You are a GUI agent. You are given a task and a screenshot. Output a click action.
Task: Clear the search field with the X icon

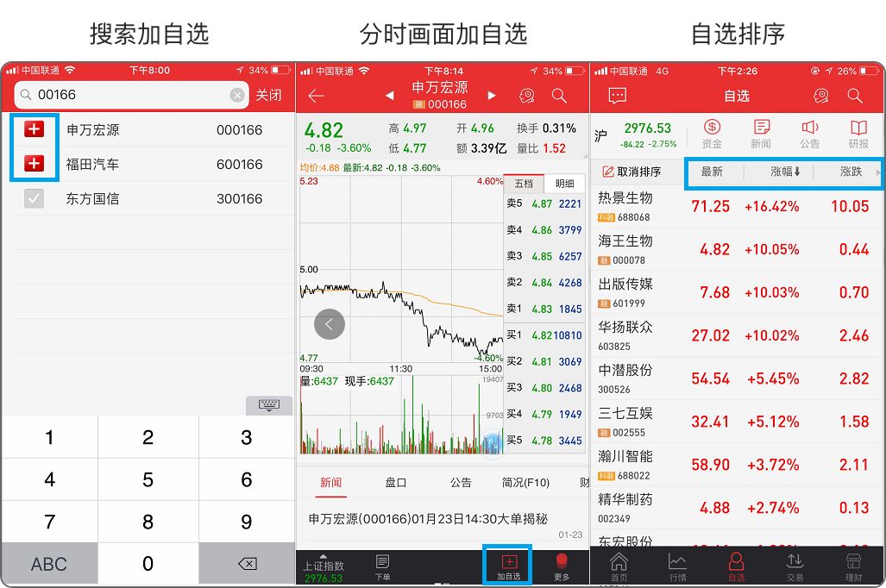pyautogui.click(x=237, y=95)
